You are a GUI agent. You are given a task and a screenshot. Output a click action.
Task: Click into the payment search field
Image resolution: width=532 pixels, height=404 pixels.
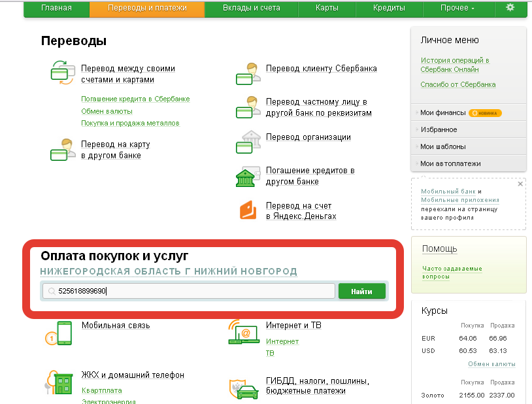[189, 291]
